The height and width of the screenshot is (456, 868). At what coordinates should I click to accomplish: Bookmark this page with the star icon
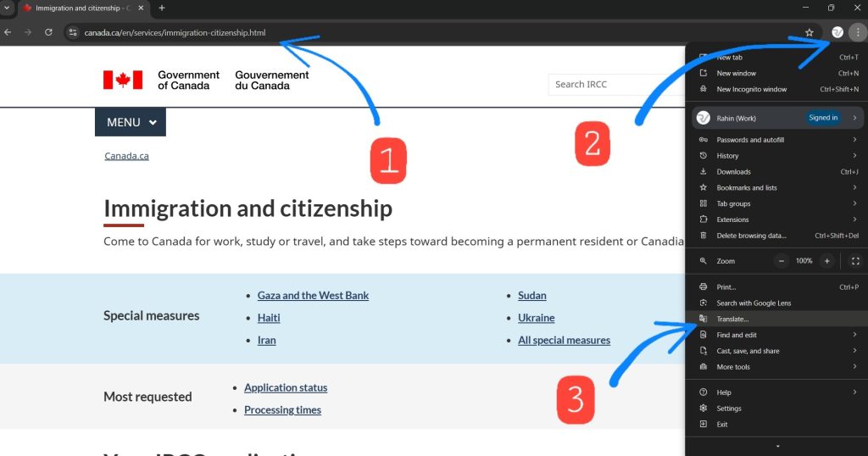tap(810, 33)
